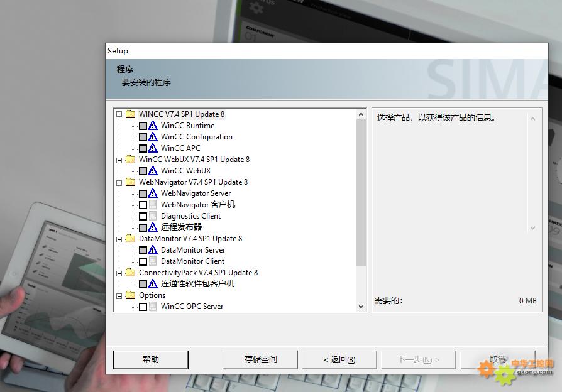Click the 取消 cancel button

pyautogui.click(x=497, y=359)
